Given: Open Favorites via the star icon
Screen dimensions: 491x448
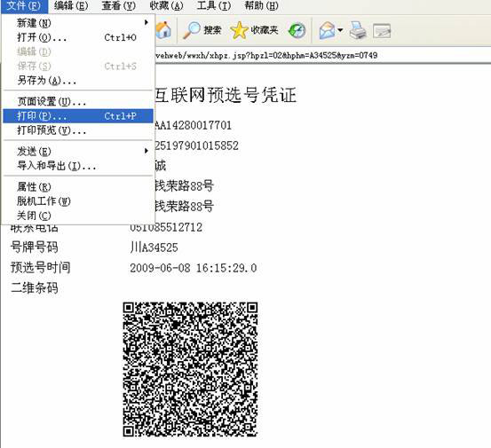Looking at the screenshot, I should 239,30.
